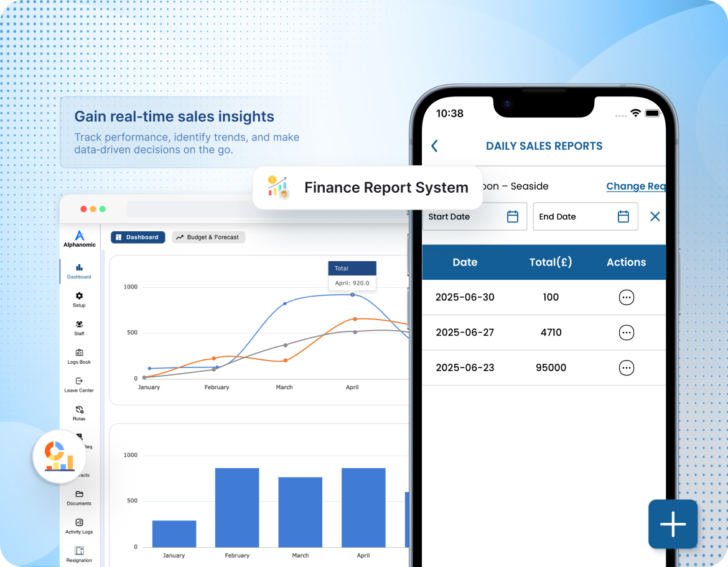Tap the phone Wi-Fi status icon
Screen dimensions: 728x567
pyautogui.click(x=636, y=113)
